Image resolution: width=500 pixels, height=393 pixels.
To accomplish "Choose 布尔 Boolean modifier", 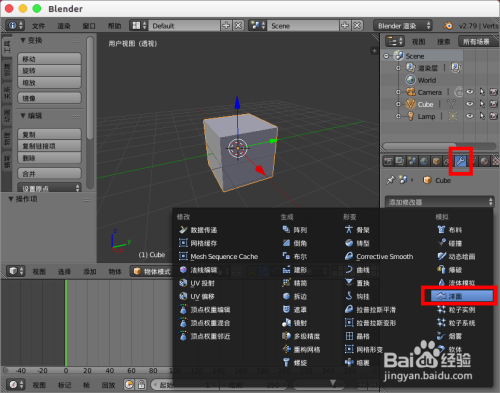I will pos(295,256).
